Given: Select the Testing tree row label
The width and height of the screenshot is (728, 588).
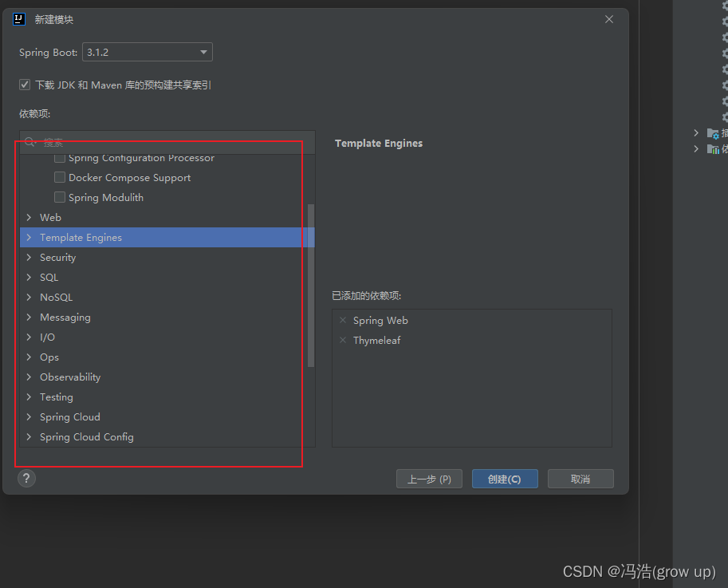Looking at the screenshot, I should [x=56, y=397].
